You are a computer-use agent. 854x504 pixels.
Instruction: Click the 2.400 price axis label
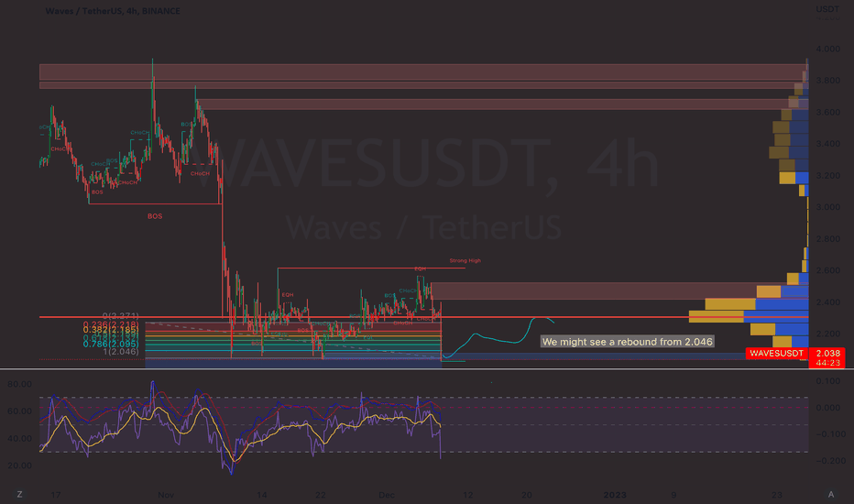pos(827,301)
